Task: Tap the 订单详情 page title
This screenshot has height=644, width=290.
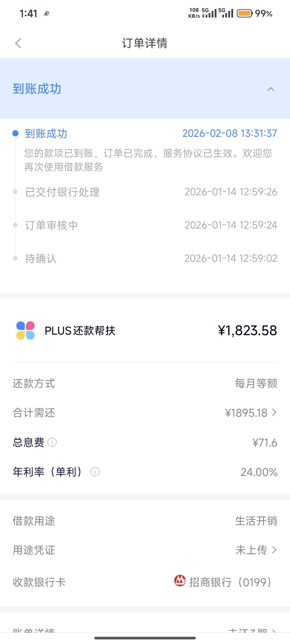Action: tap(145, 43)
